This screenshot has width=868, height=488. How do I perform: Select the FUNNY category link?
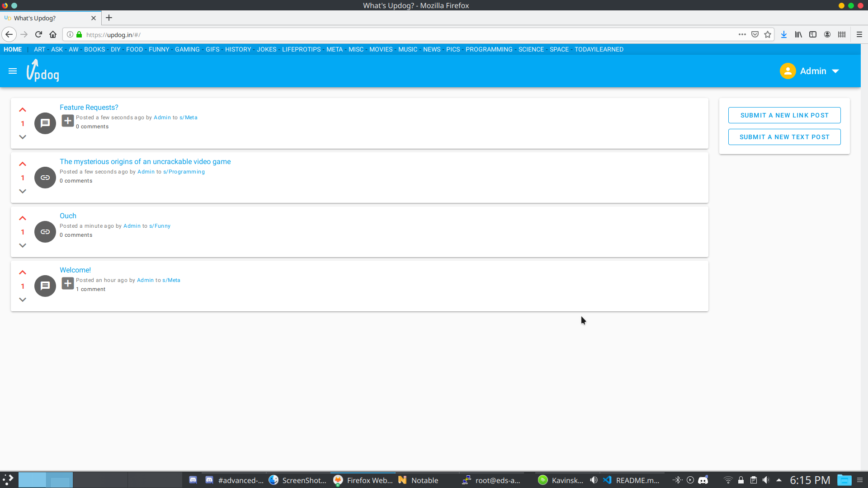(159, 49)
